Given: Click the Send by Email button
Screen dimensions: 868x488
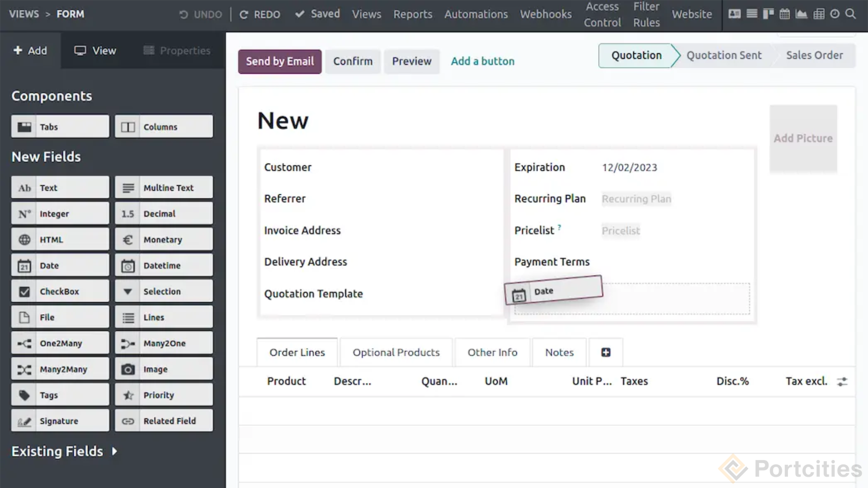Looking at the screenshot, I should (x=279, y=61).
